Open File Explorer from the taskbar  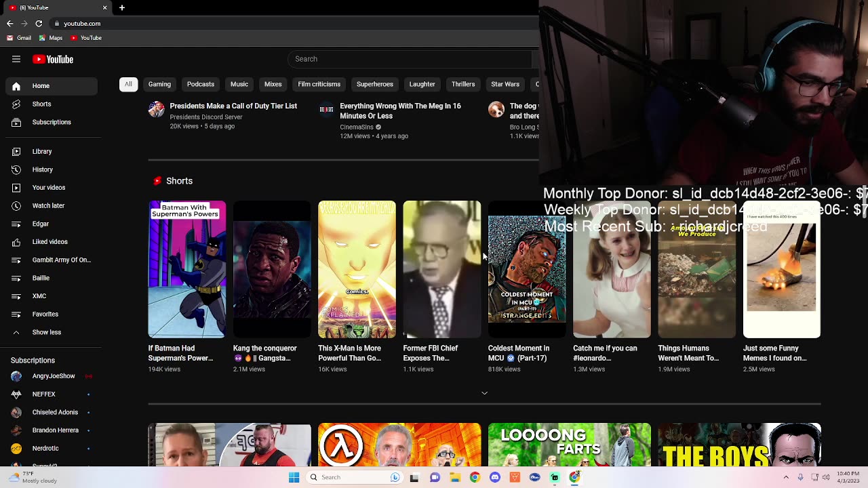pyautogui.click(x=455, y=477)
